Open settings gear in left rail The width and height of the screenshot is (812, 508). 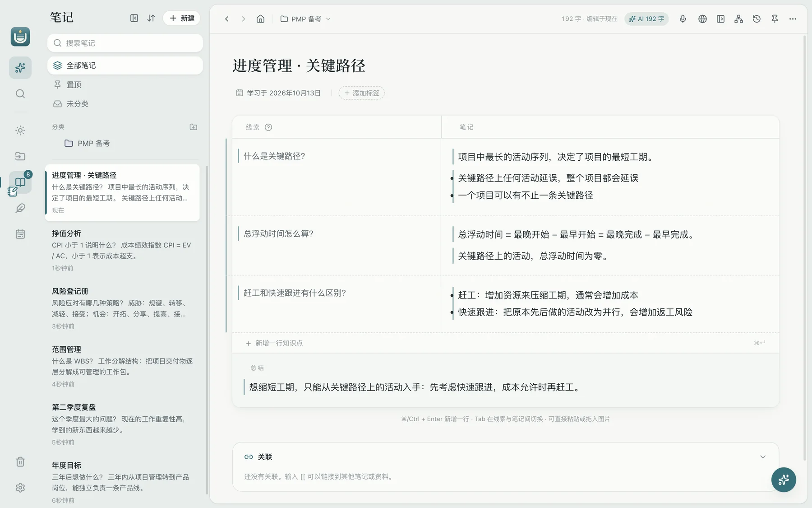click(x=20, y=488)
